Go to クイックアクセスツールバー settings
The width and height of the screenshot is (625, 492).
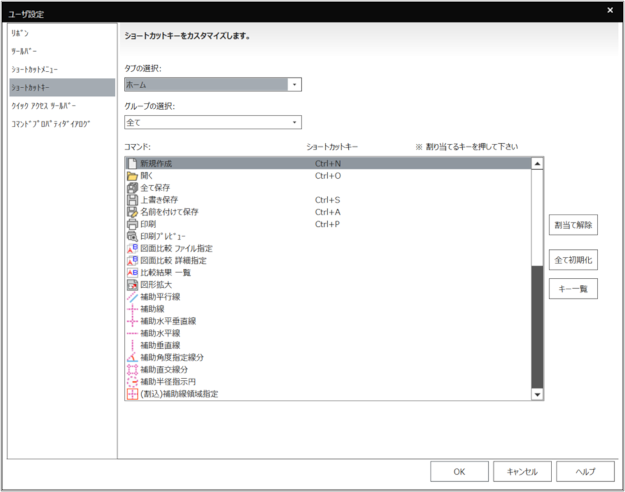(43, 105)
